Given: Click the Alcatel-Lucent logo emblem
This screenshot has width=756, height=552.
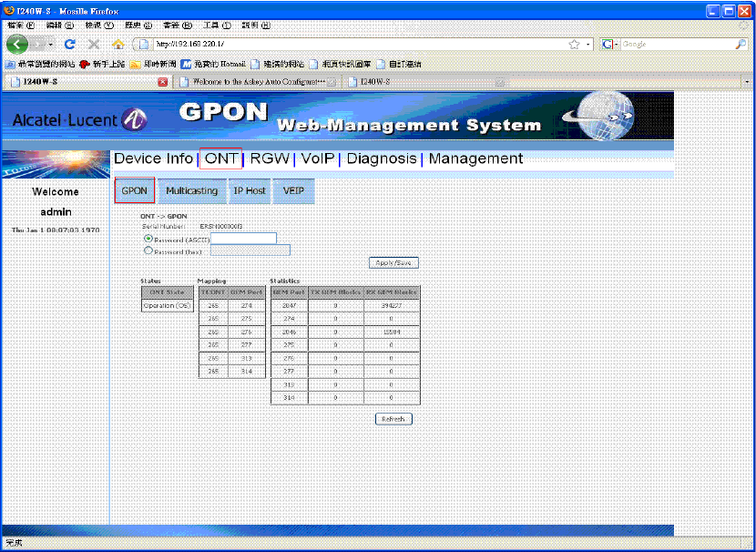Looking at the screenshot, I should [x=135, y=120].
